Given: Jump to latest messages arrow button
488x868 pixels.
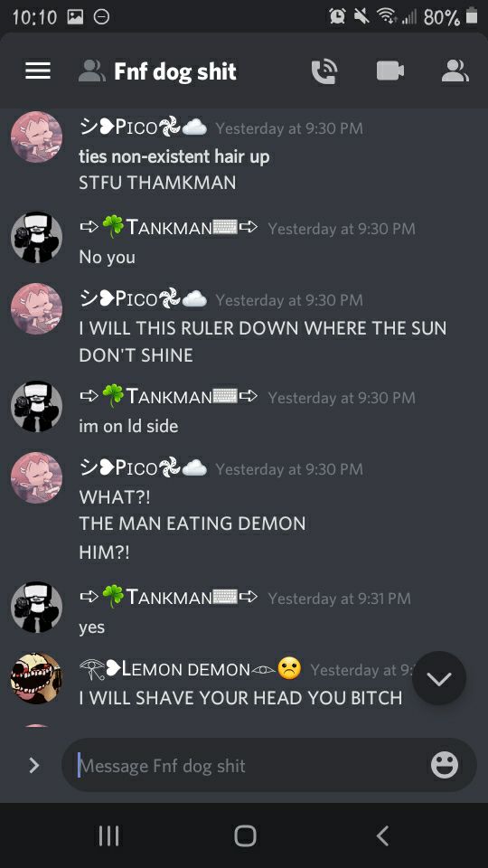Looking at the screenshot, I should coord(439,677).
